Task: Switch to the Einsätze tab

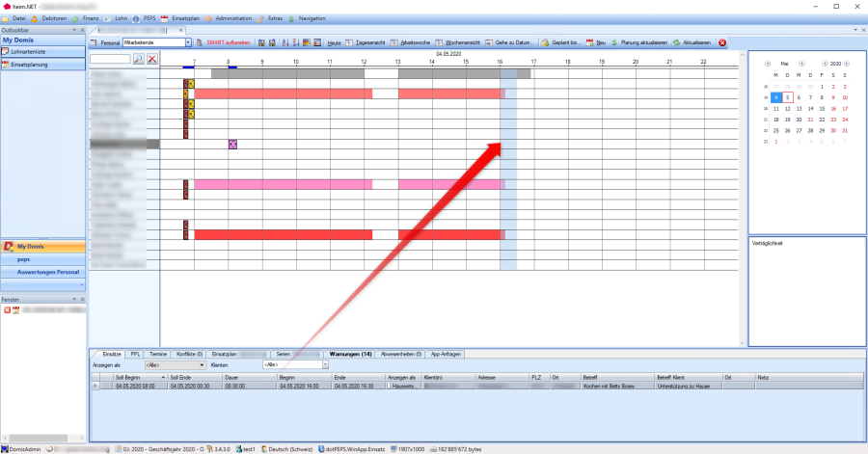Action: (x=111, y=354)
